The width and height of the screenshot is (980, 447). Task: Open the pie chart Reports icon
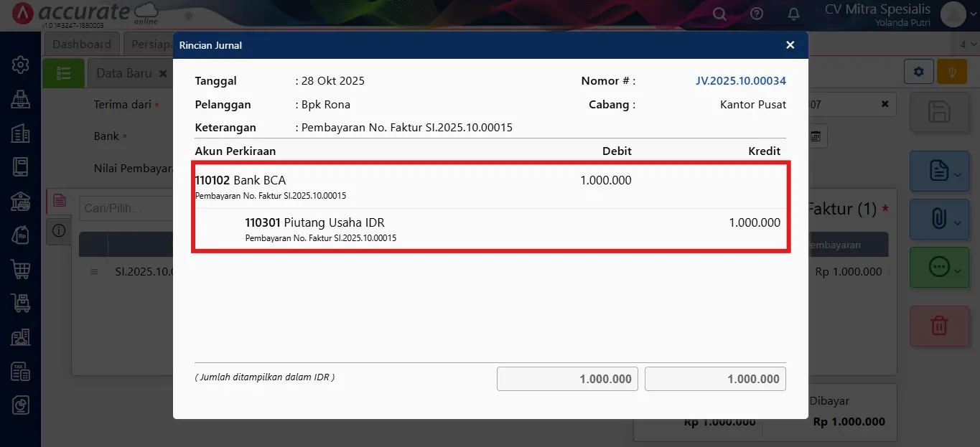20,405
